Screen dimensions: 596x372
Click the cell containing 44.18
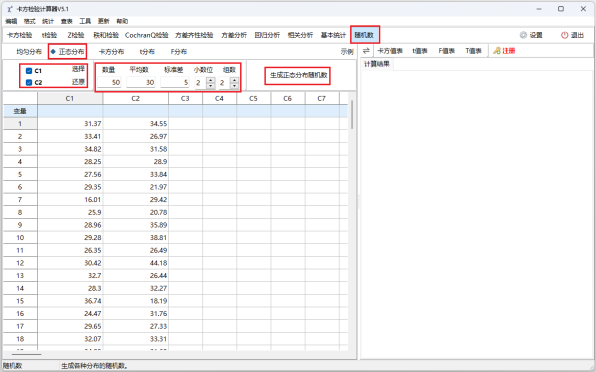(136, 263)
